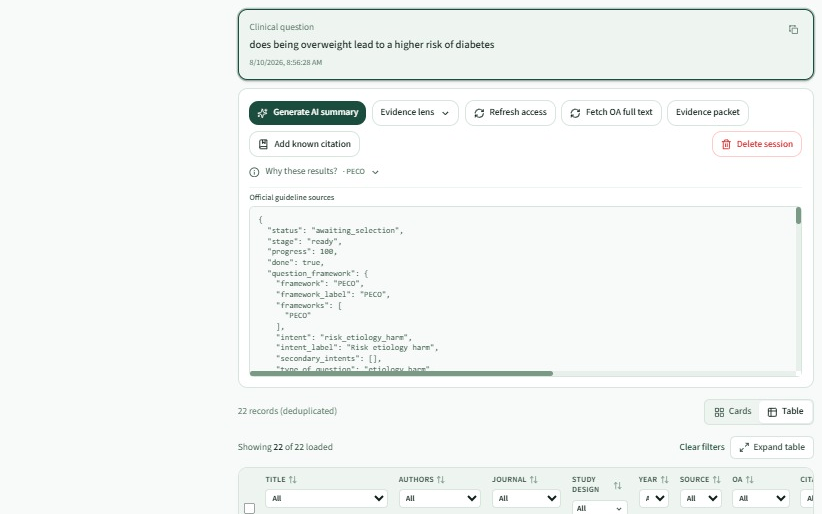This screenshot has width=822, height=514.
Task: Click the "done": true line
Action: (x=295, y=262)
